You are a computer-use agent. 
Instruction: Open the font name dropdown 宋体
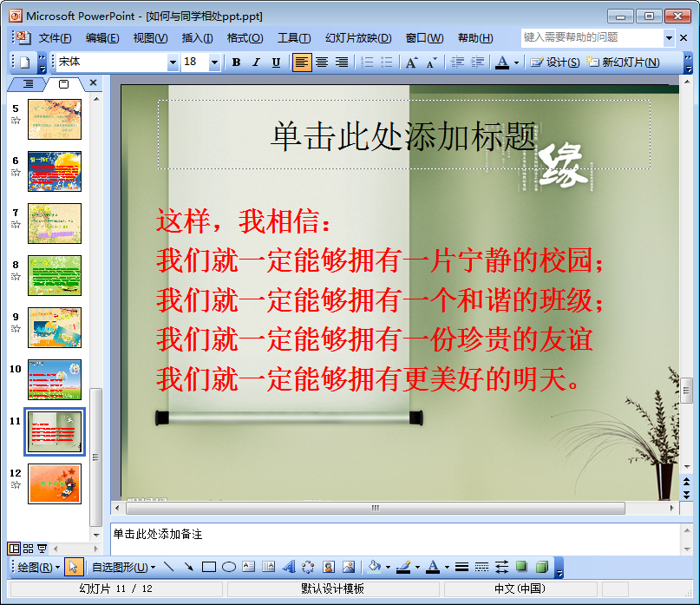coord(173,62)
